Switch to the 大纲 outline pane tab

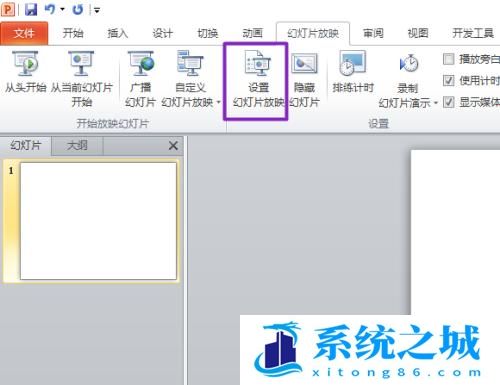(77, 146)
